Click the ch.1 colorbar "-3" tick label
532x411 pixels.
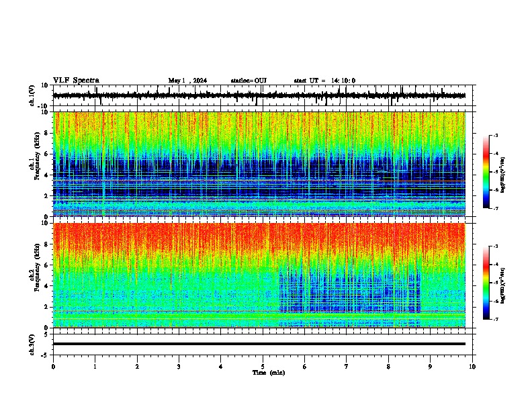[x=495, y=136]
